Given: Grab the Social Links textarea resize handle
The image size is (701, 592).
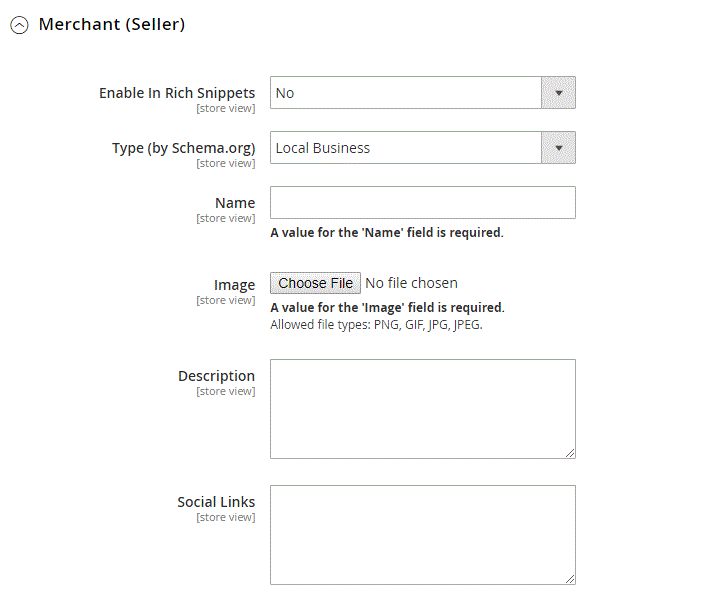Looking at the screenshot, I should [x=570, y=579].
